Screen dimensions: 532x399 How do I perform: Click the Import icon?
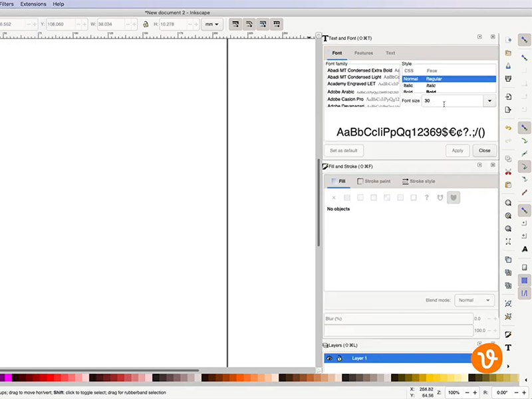coord(508,96)
